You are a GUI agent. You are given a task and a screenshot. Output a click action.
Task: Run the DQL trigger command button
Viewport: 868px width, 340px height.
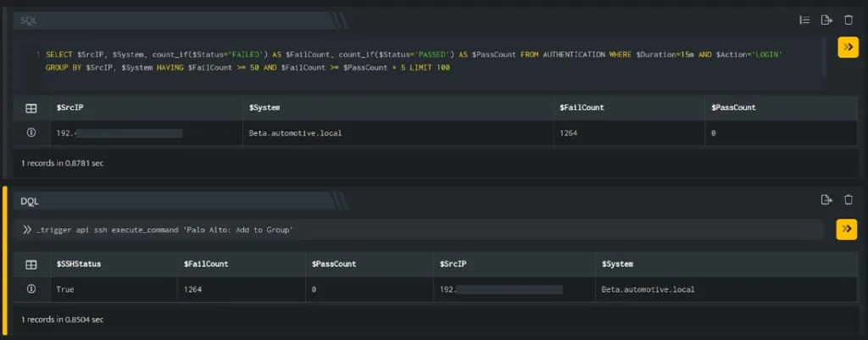click(847, 229)
